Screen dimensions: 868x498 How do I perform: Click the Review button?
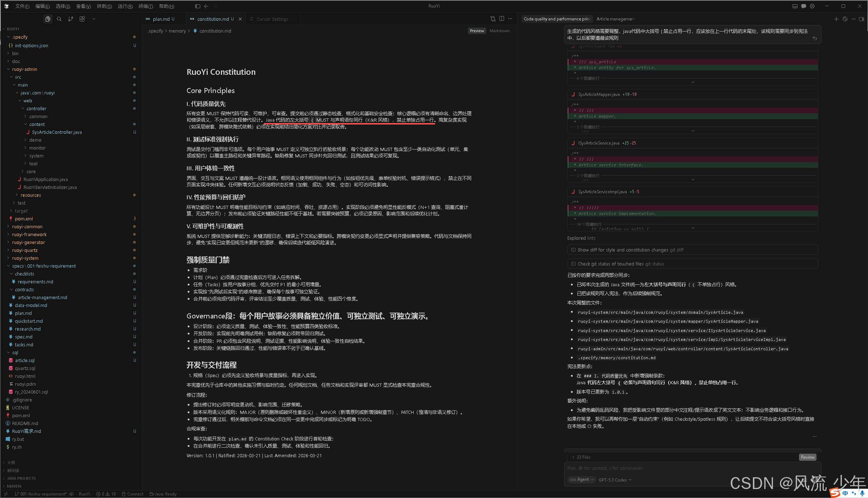click(x=807, y=457)
